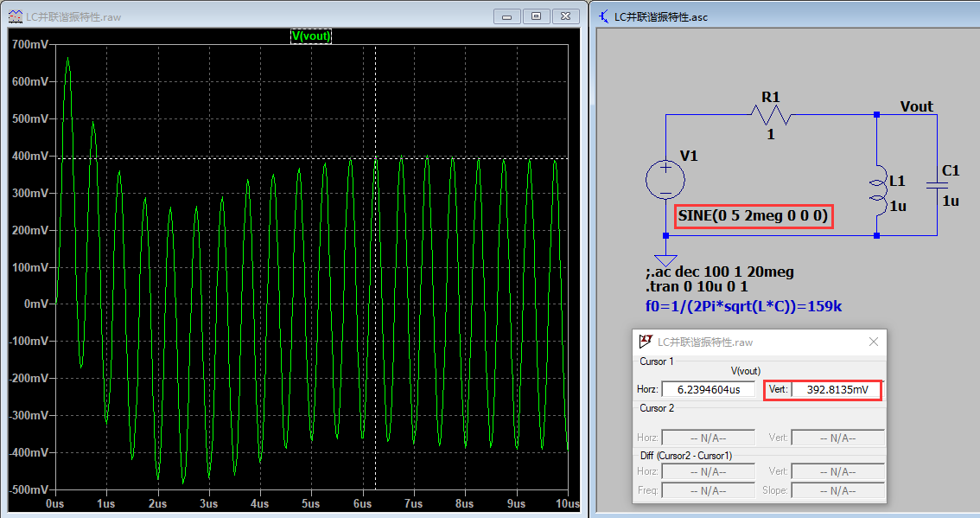
Task: Close the waveform .raw window
Action: tap(566, 16)
